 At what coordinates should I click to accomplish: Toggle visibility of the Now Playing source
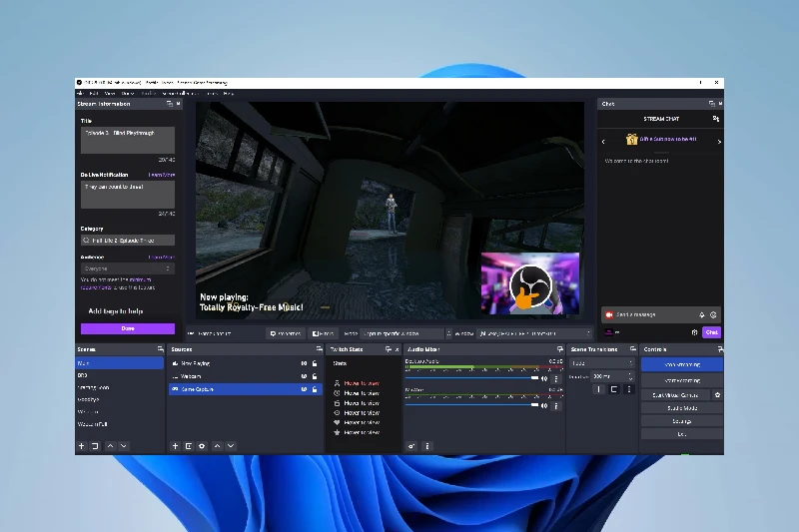[304, 363]
